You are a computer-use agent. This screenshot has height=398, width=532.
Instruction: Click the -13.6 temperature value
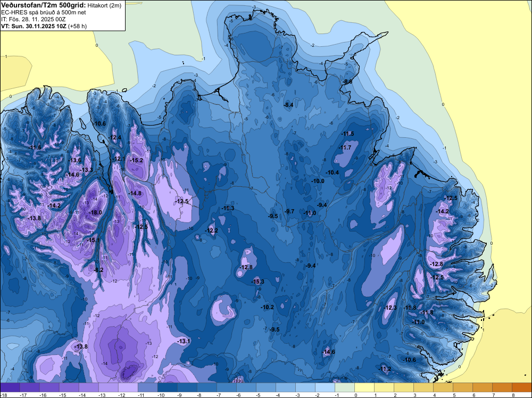(x=75, y=161)
